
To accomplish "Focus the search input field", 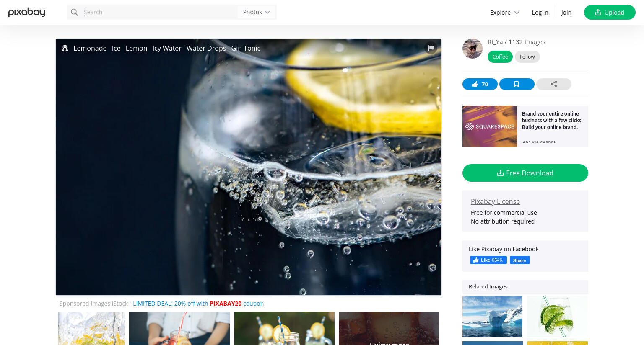I will coord(159,12).
